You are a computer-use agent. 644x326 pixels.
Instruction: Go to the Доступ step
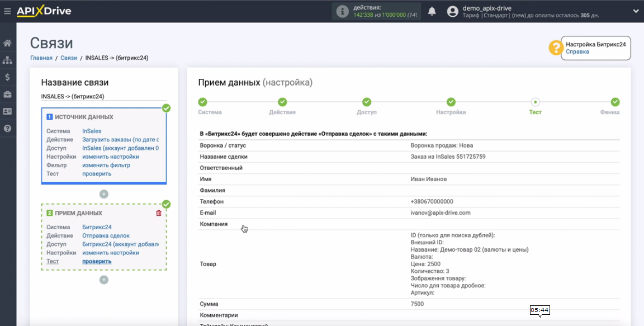367,102
